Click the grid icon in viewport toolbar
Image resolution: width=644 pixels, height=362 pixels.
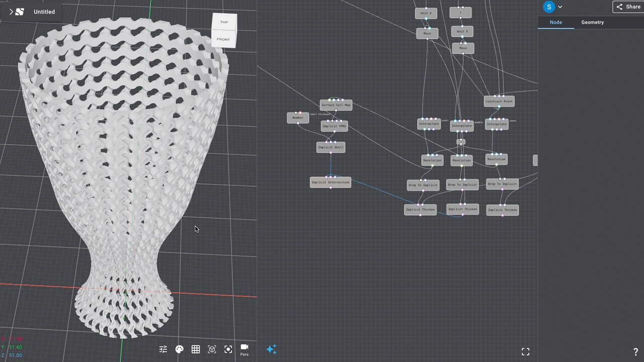tap(196, 349)
